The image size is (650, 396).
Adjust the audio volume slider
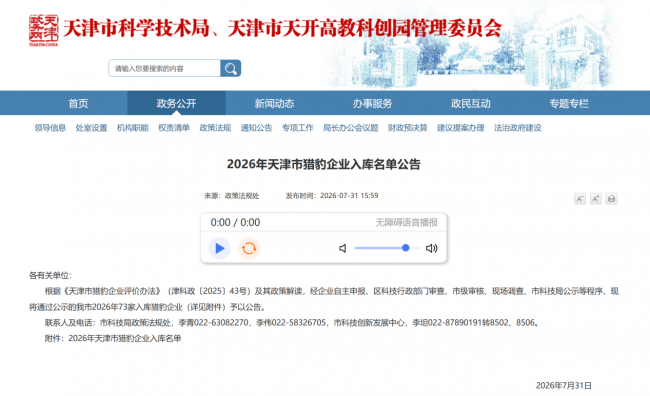pos(388,248)
